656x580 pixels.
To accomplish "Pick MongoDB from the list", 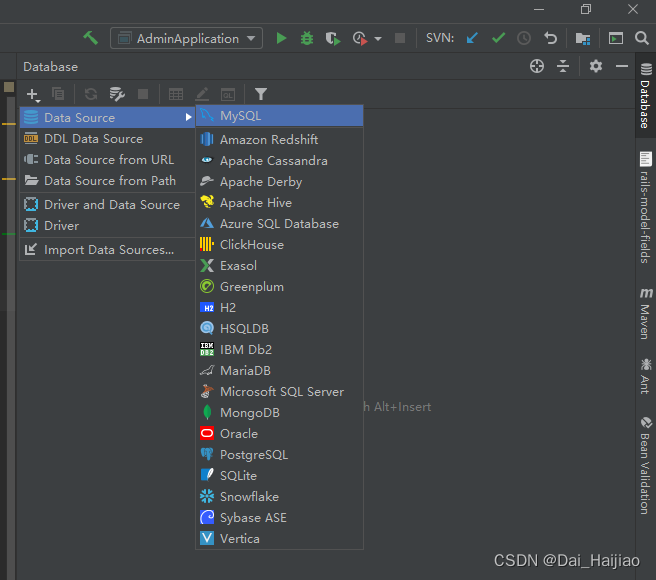I will (x=279, y=413).
